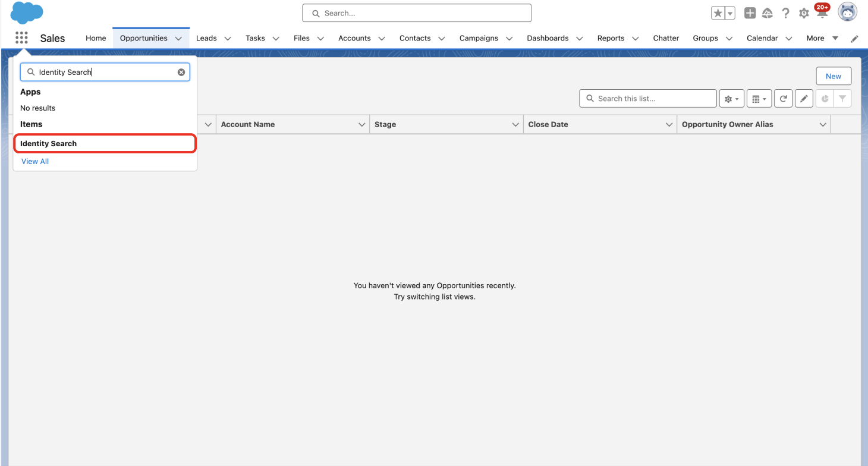Viewport: 868px width, 466px height.
Task: Open the Calendar tab
Action: pos(762,38)
